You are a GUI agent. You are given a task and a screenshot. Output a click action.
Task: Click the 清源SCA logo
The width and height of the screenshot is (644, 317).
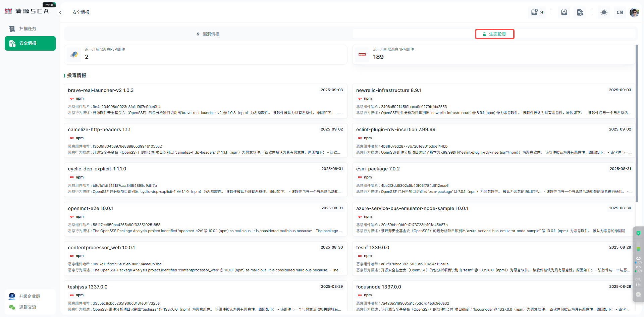[x=27, y=11]
